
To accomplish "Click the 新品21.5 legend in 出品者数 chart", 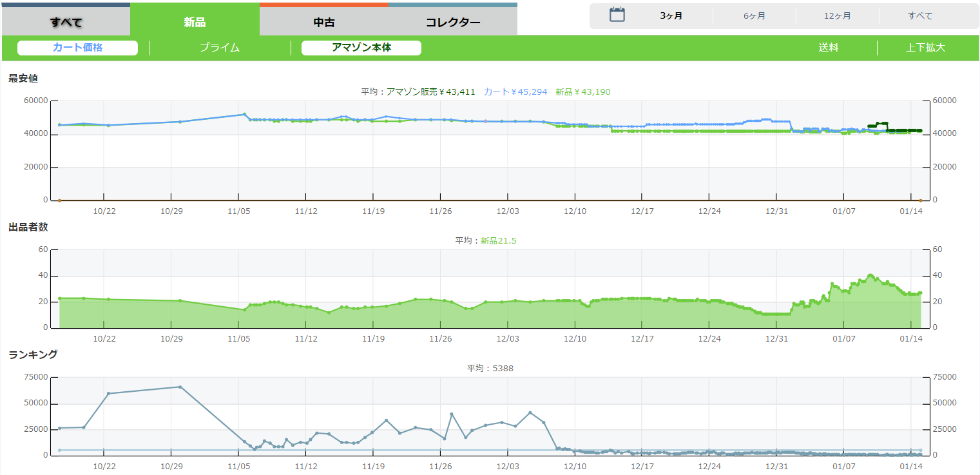I will pyautogui.click(x=498, y=241).
